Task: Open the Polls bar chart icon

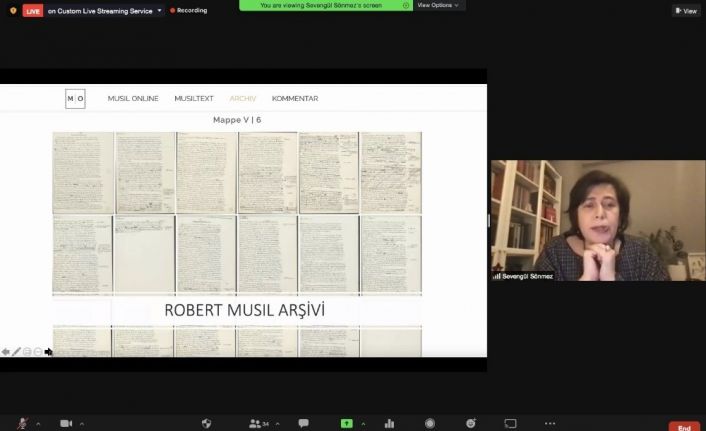Action: coord(389,423)
